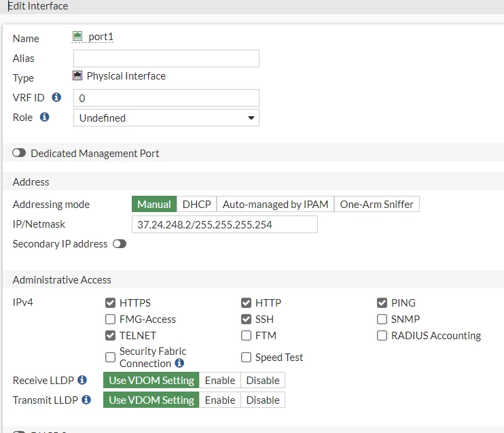The image size is (504, 433).
Task: Uncheck the SSH access checkbox
Action: 246,319
